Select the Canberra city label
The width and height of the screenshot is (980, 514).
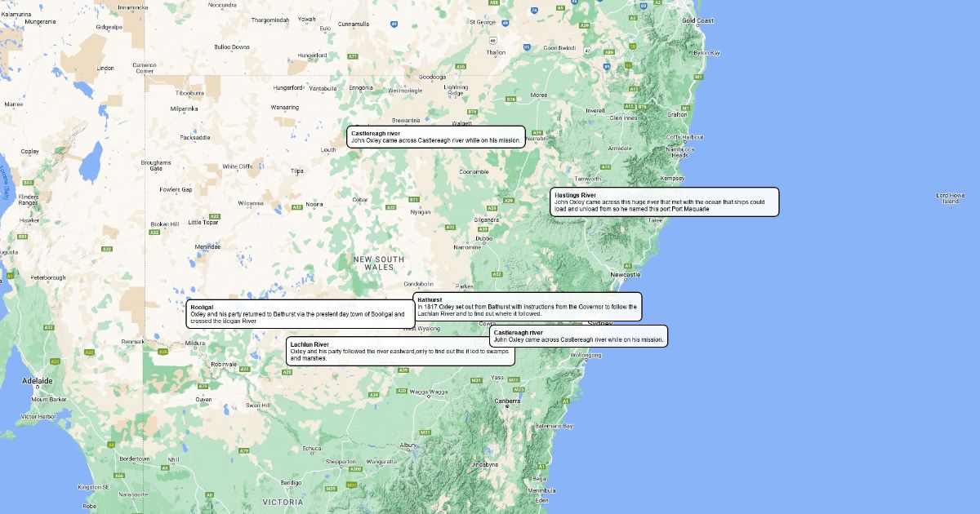click(x=507, y=401)
